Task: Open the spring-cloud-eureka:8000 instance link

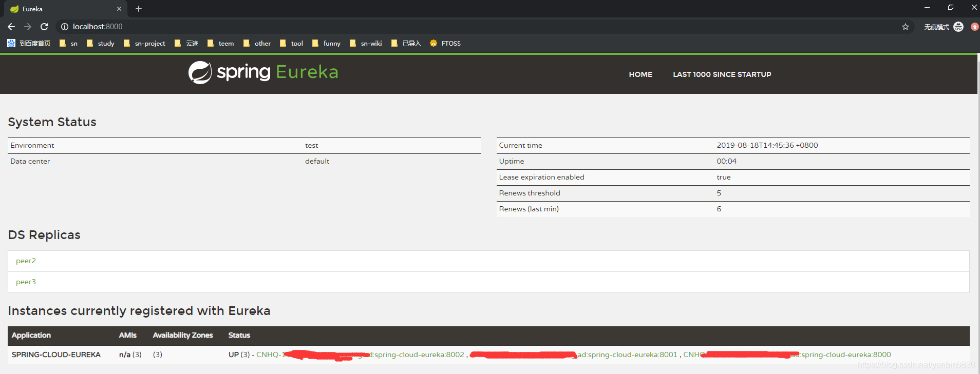Action: 787,355
